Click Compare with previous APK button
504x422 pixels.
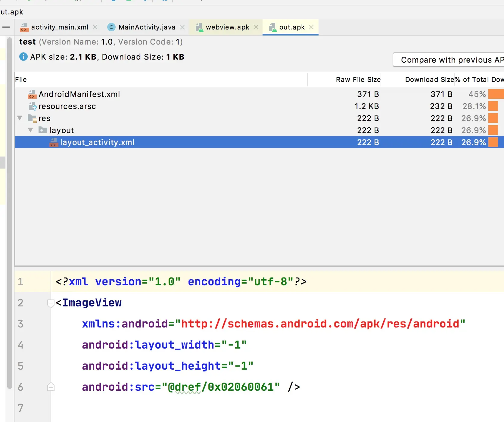pyautogui.click(x=449, y=60)
